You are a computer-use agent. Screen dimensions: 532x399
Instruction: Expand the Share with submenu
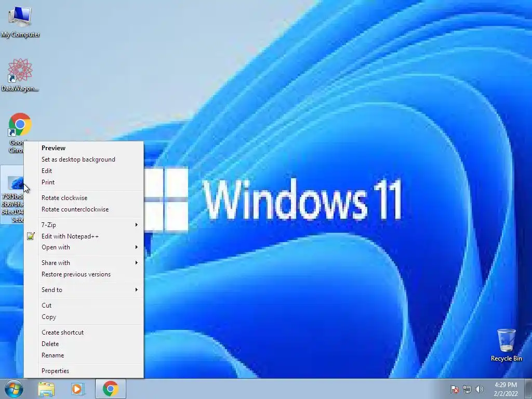(x=84, y=263)
